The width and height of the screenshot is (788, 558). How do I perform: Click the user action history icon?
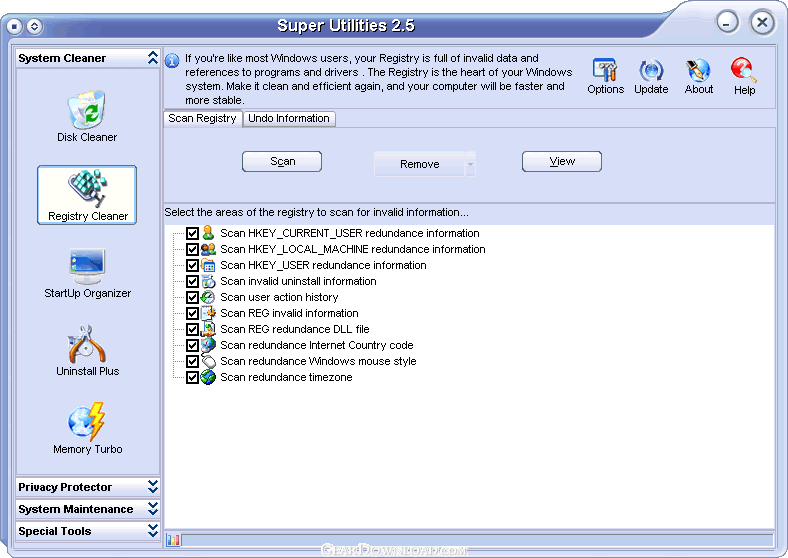click(x=208, y=297)
